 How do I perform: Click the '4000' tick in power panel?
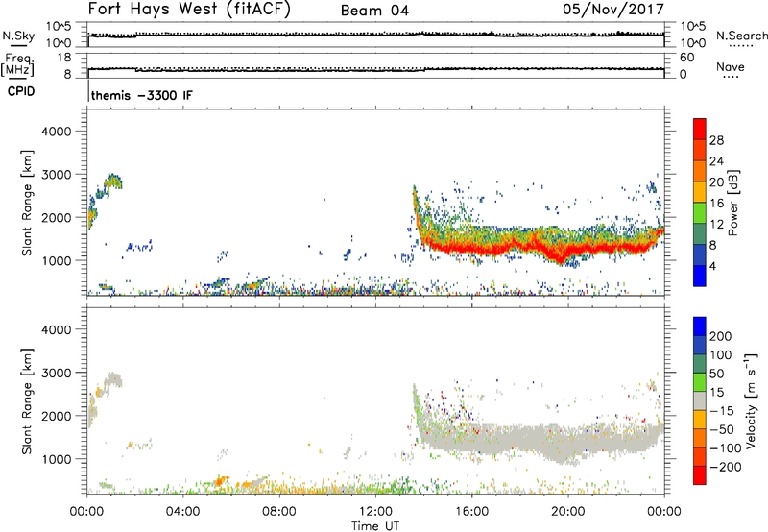57,132
